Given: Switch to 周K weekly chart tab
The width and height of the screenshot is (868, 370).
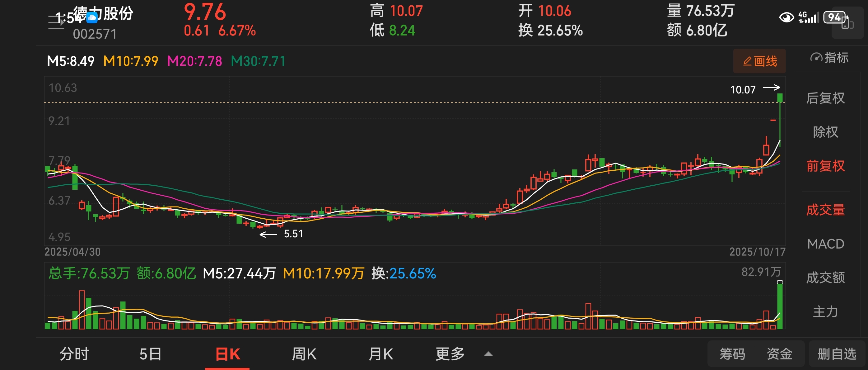Looking at the screenshot, I should pyautogui.click(x=304, y=354).
